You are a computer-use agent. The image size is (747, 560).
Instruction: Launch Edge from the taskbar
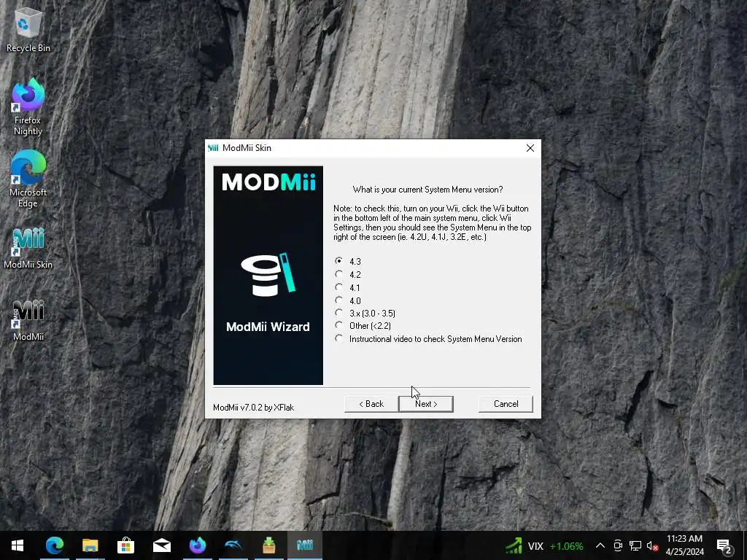[54, 545]
